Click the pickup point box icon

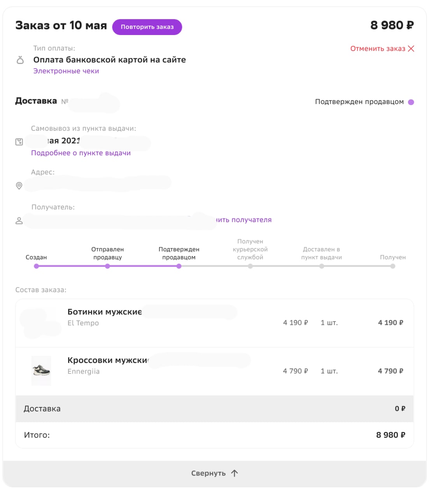pyautogui.click(x=19, y=142)
